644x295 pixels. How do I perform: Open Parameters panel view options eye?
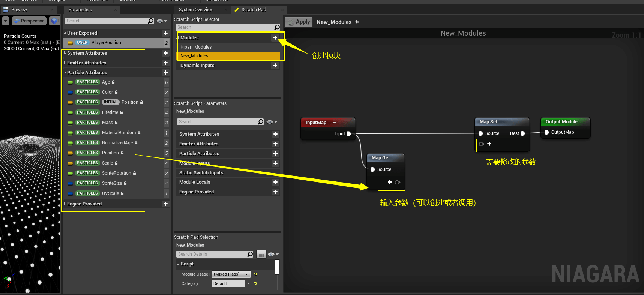coord(162,21)
